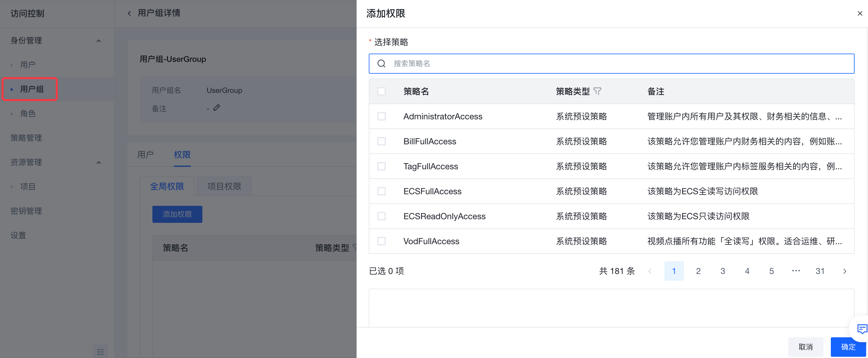The width and height of the screenshot is (868, 358).
Task: Switch to the 用户 tab
Action: 145,155
